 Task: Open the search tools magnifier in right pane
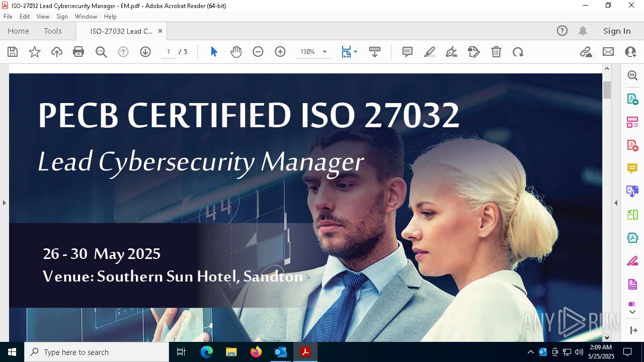(632, 75)
